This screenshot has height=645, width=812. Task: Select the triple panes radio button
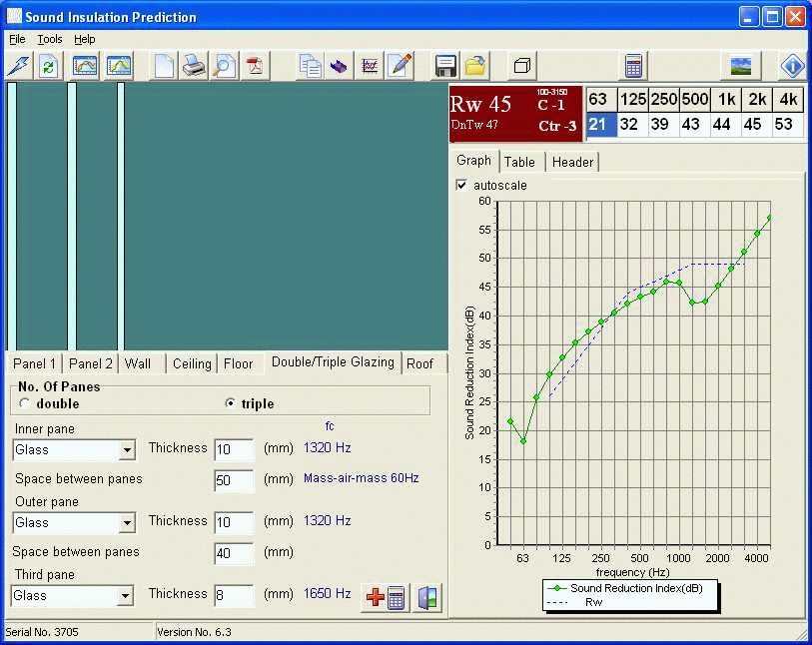click(230, 403)
